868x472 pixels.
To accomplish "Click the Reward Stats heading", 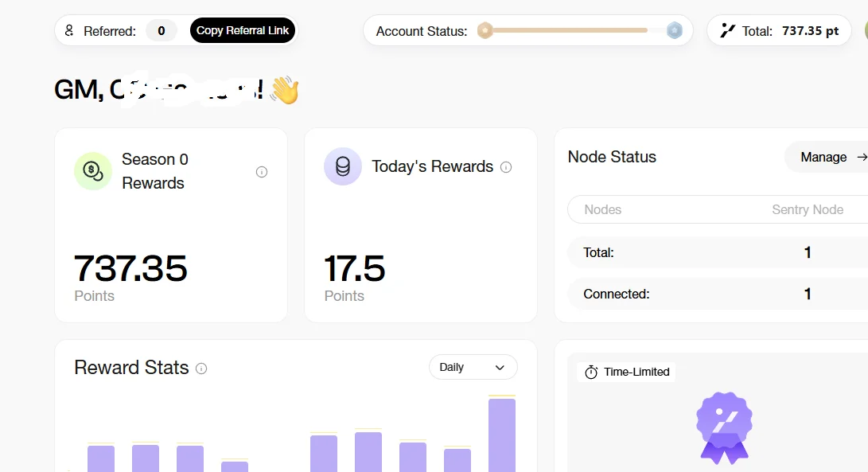I will [x=132, y=367].
